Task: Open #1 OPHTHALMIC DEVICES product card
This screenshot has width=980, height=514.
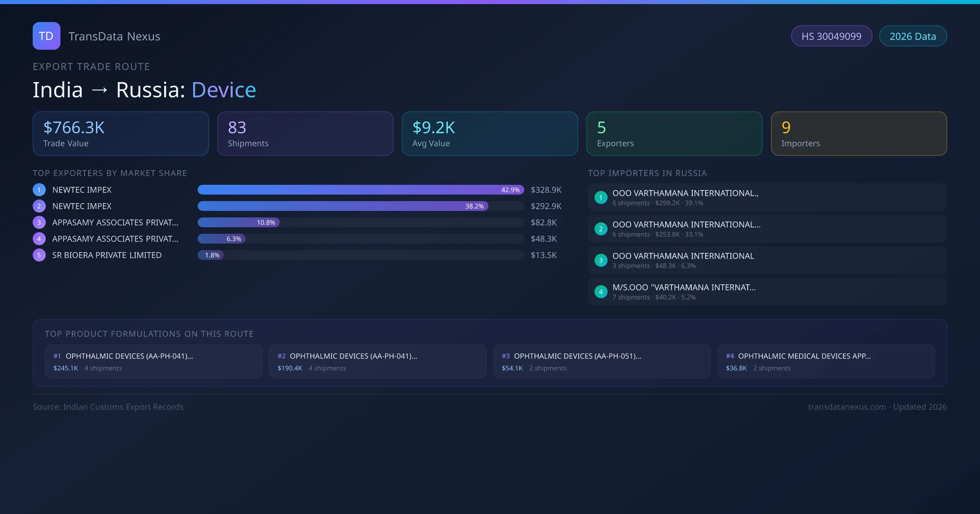Action: click(x=153, y=361)
